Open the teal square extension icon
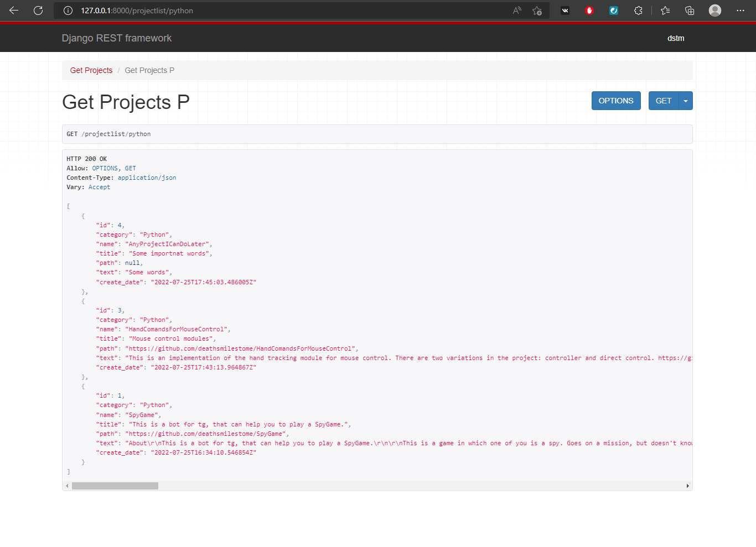The width and height of the screenshot is (756, 547). click(614, 11)
